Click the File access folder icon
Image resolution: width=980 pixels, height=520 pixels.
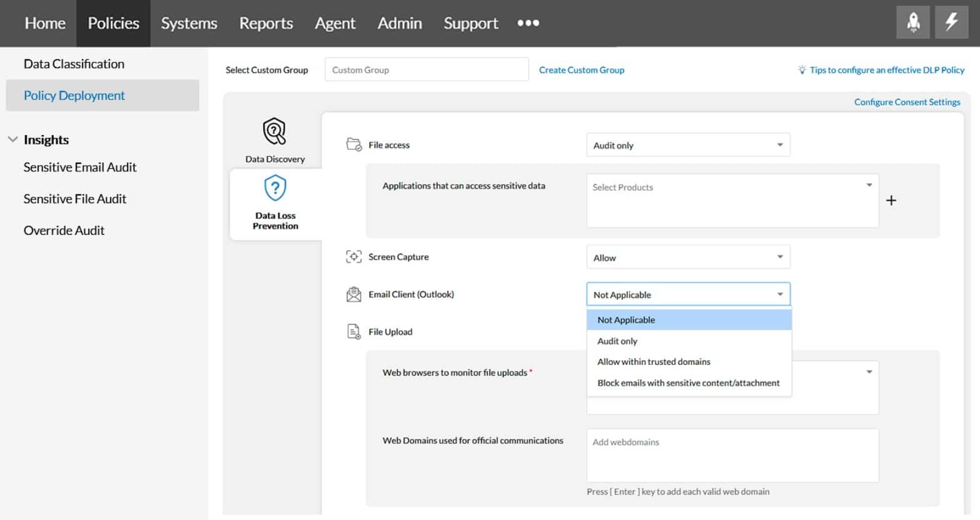pyautogui.click(x=354, y=145)
